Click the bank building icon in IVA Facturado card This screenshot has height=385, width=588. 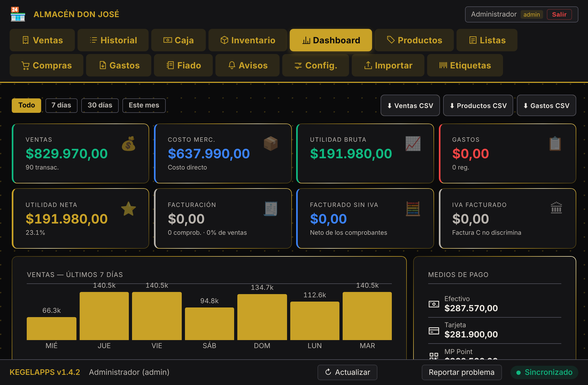556,208
